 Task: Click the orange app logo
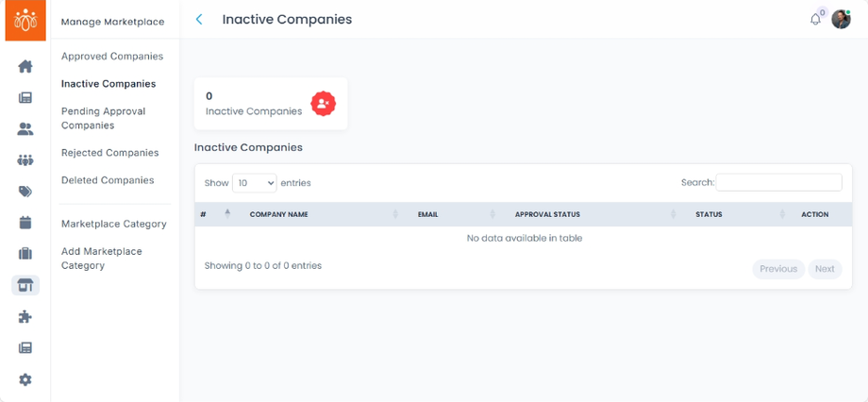[x=25, y=20]
